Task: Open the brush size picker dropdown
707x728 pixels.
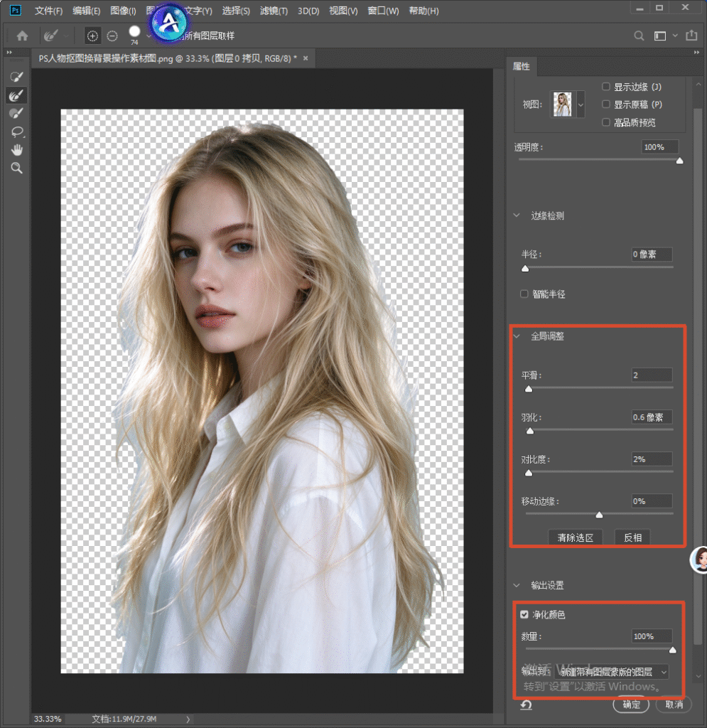Action: point(149,36)
